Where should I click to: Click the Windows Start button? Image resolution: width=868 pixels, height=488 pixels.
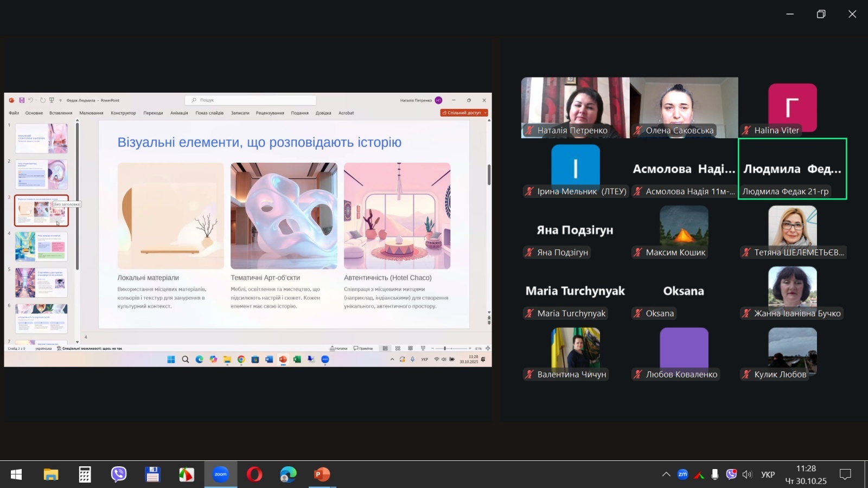16,474
